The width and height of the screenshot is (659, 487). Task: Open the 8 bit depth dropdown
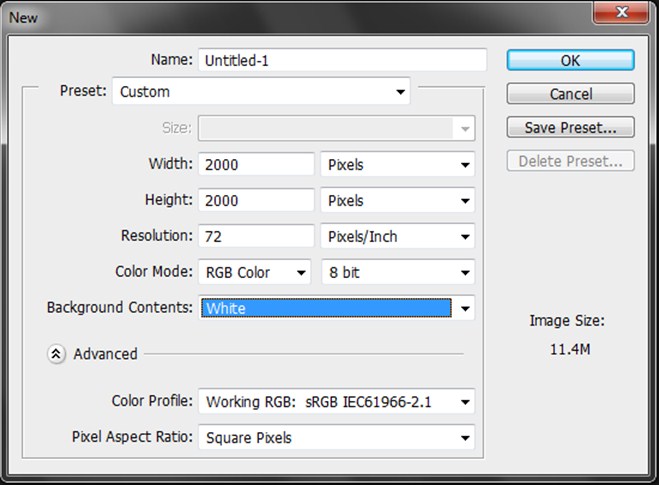pyautogui.click(x=398, y=272)
